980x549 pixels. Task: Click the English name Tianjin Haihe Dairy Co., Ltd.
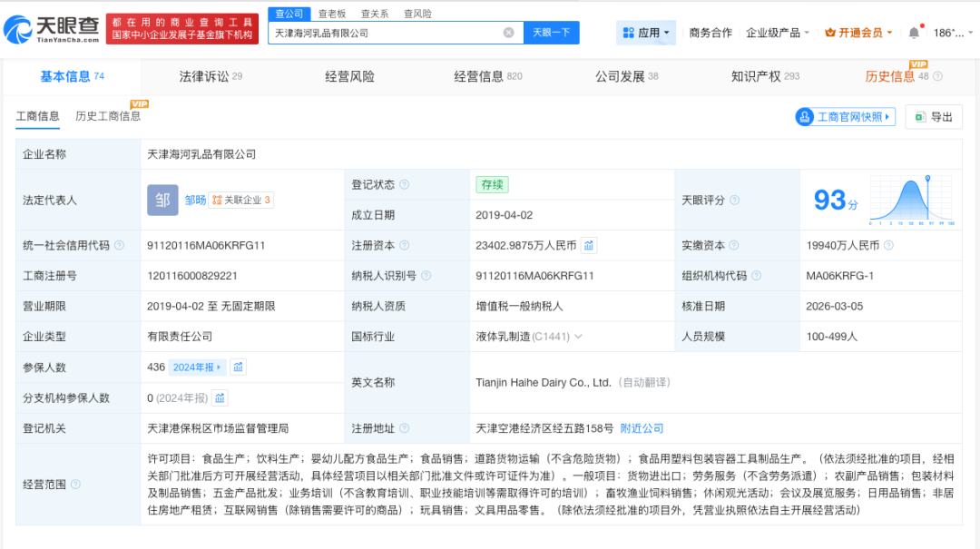pos(544,382)
